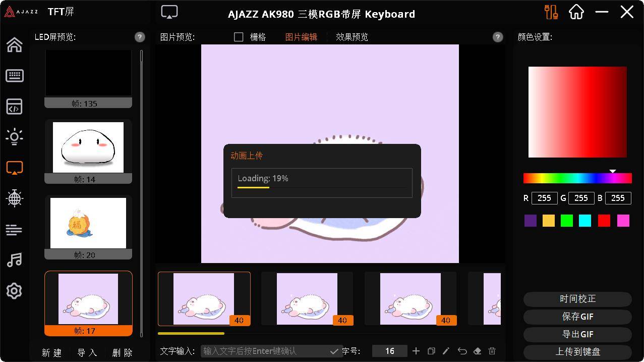Click the 上传到键盘 button

tap(577, 352)
